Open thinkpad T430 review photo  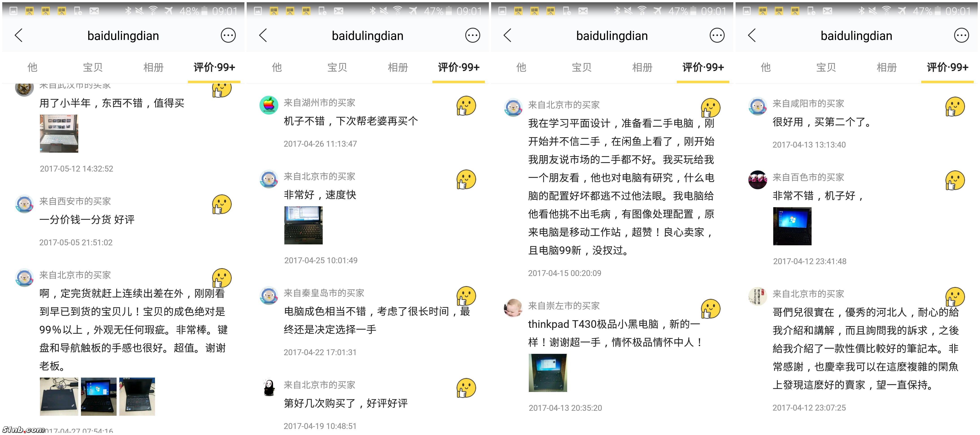[x=547, y=373]
